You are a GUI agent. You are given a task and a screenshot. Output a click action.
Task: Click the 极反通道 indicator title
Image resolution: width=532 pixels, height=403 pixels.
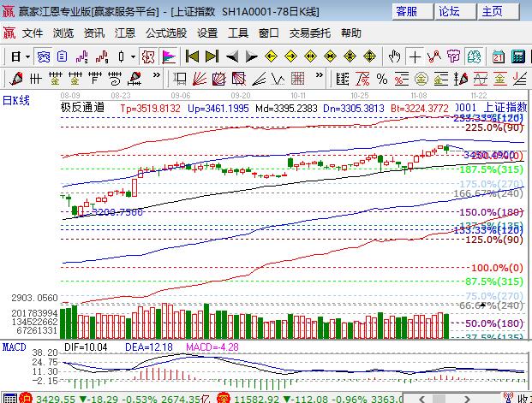click(x=83, y=108)
